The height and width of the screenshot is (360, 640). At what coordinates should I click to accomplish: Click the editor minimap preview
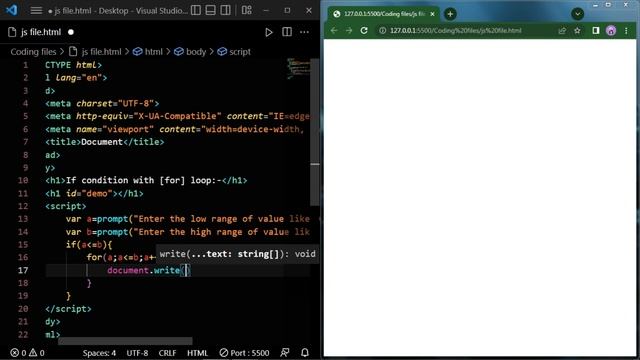pos(298,68)
